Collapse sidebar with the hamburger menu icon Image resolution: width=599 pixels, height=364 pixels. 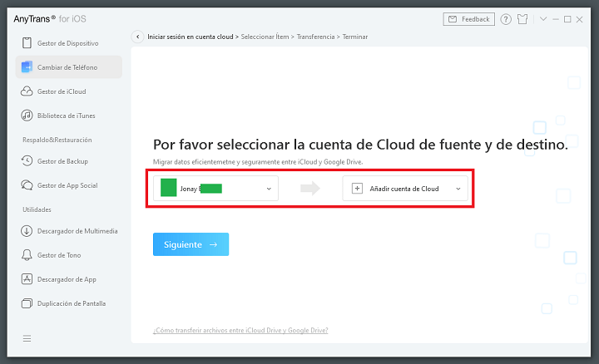click(x=27, y=338)
